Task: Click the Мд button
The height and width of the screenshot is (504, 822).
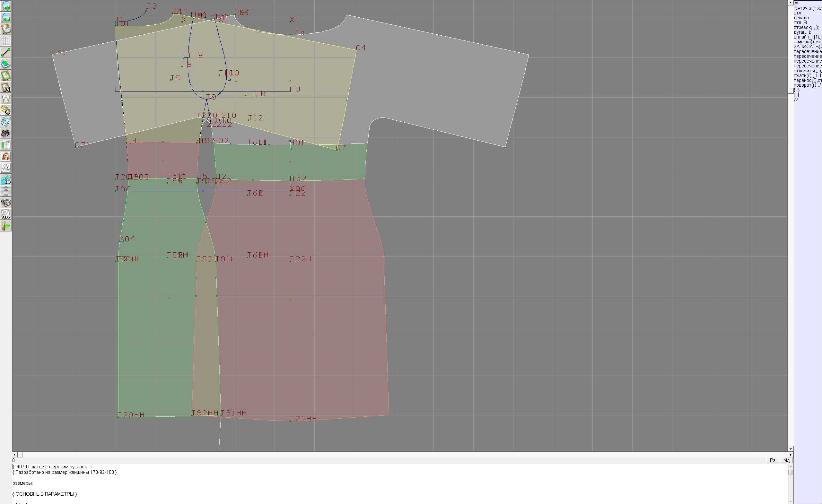Action: (x=786, y=460)
